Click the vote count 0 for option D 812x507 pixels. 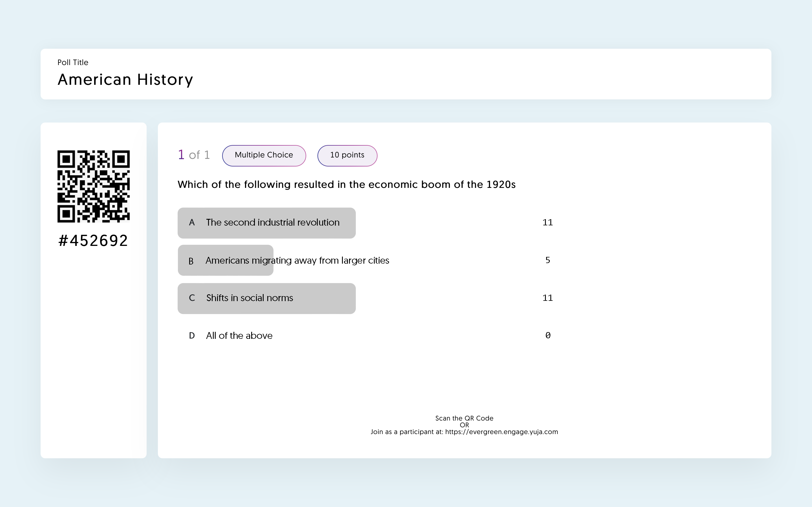click(548, 336)
